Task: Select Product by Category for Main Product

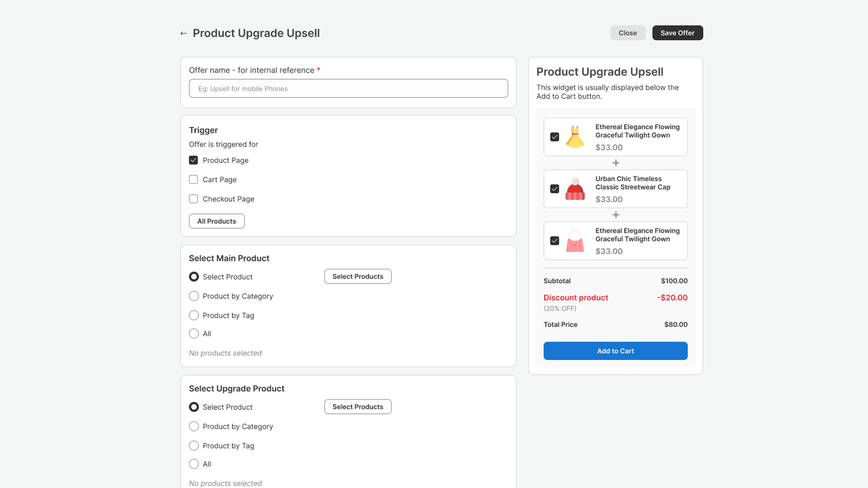Action: tap(194, 296)
